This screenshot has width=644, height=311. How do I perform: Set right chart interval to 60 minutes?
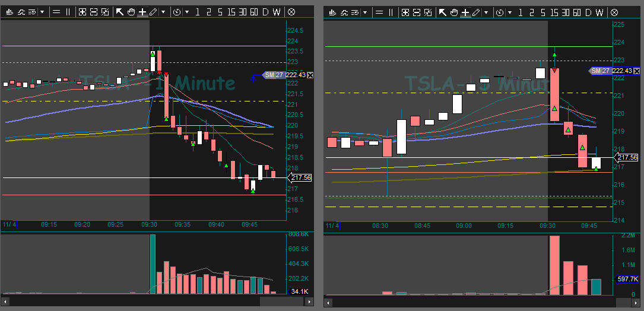577,12
